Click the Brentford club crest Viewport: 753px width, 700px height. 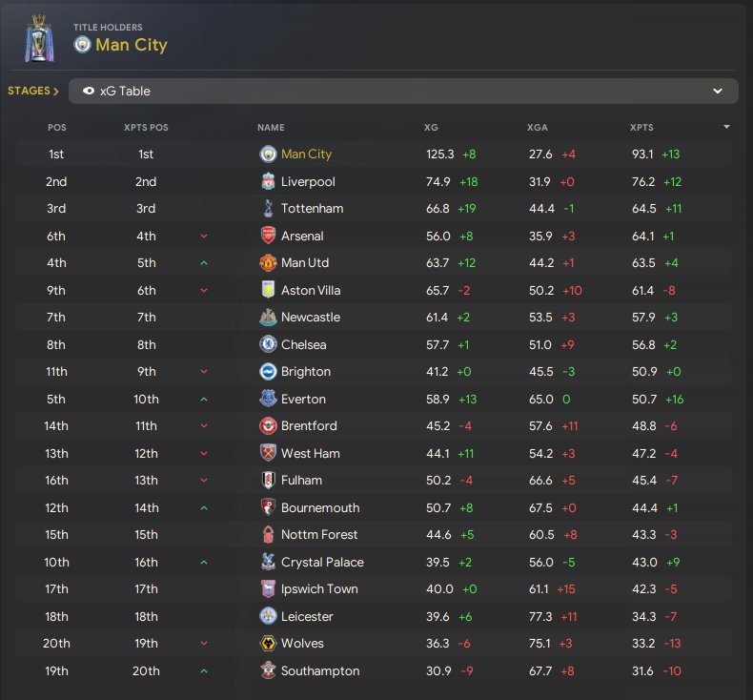(268, 425)
